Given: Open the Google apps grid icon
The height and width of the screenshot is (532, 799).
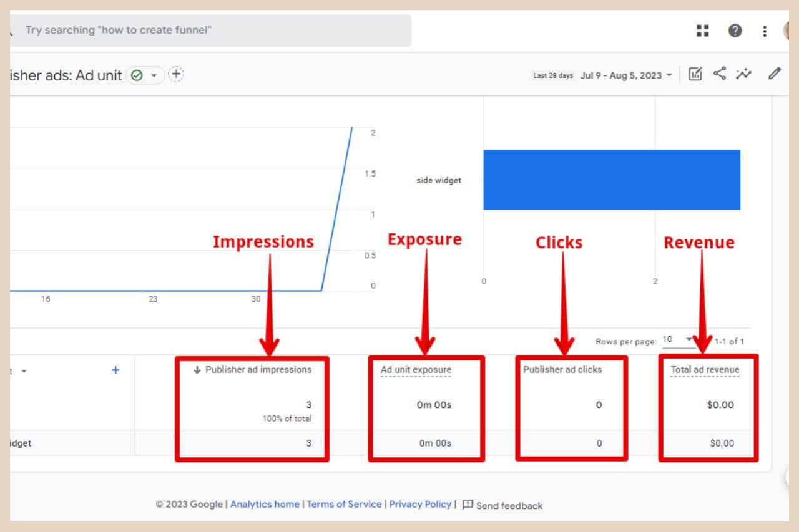Looking at the screenshot, I should coord(703,31).
